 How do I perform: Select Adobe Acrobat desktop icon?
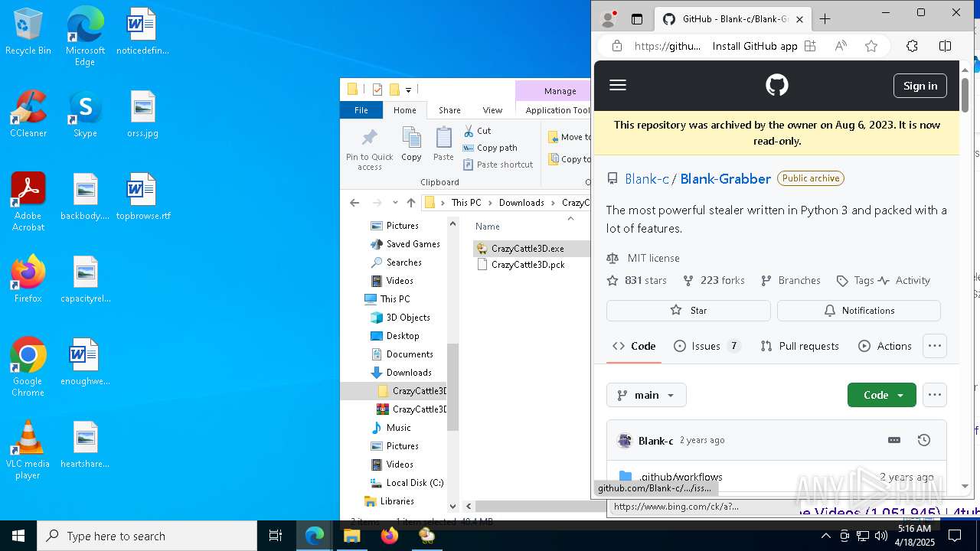coord(28,202)
